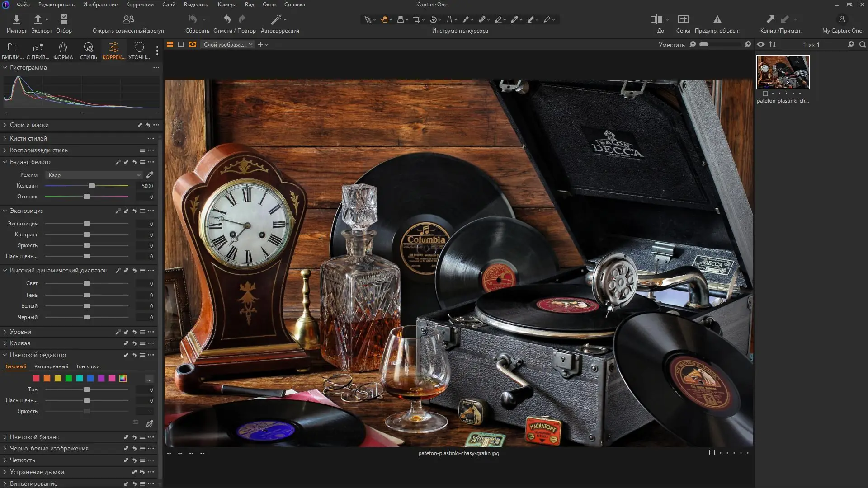Click the Import icon in toolbar
This screenshot has width=868, height=488.
(x=16, y=19)
